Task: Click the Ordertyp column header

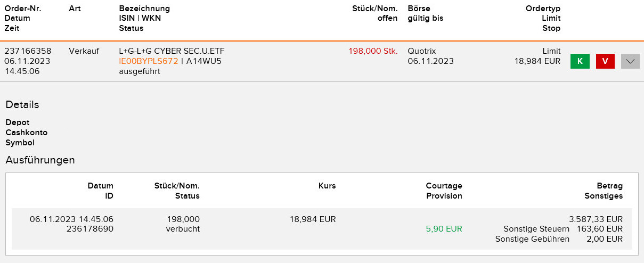Action: 543,9
